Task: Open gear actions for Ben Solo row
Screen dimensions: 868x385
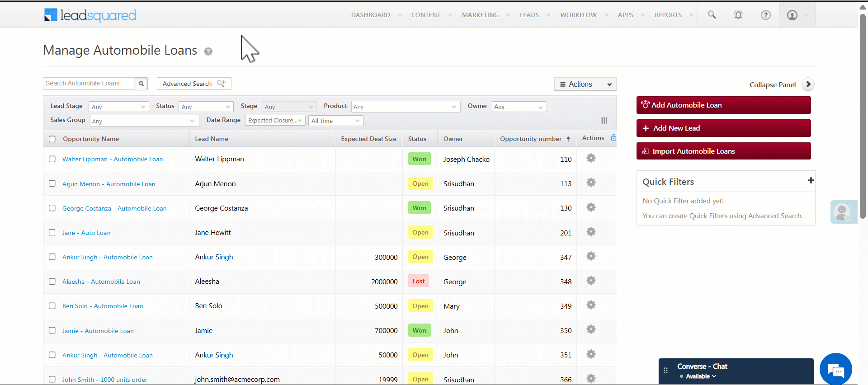Action: [x=591, y=305]
